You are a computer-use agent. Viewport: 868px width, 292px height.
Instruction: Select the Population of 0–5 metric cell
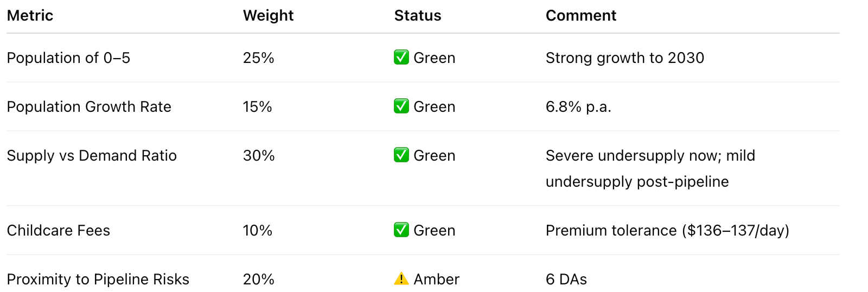[68, 58]
